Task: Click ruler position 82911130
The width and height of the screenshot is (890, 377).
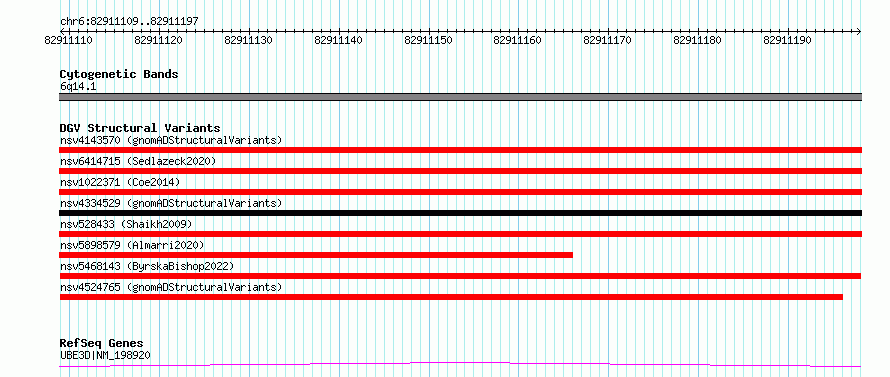Action: (248, 40)
